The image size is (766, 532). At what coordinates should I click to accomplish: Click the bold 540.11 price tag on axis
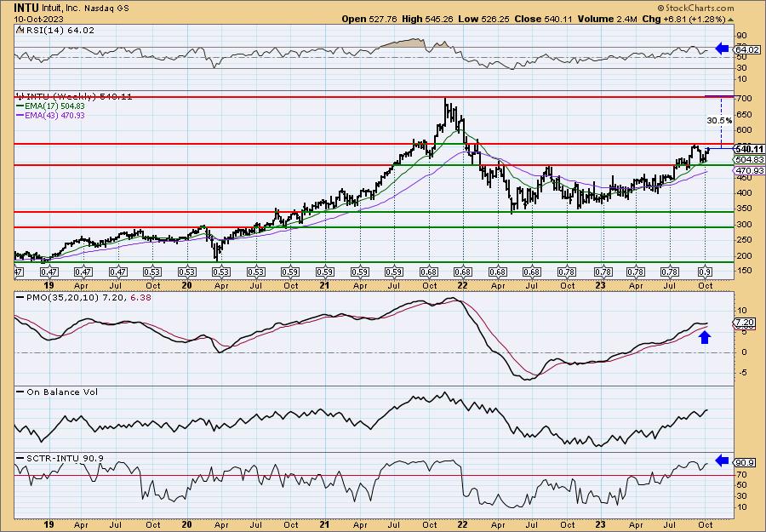coord(749,149)
